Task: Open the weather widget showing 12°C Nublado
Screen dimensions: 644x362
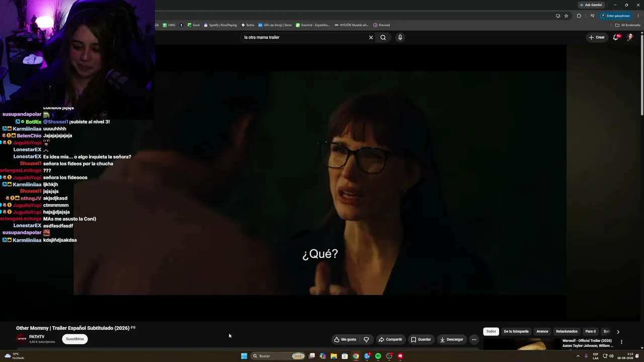Action: pos(14,356)
